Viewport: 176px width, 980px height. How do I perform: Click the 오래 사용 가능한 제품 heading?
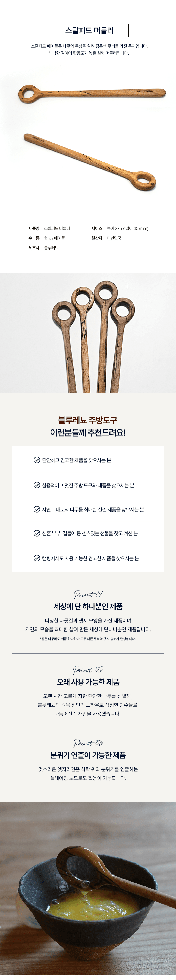(88, 682)
